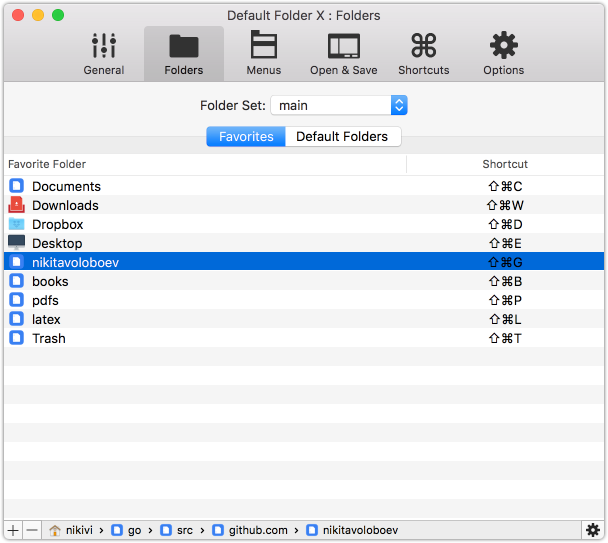Select the Downloads favorite row
The width and height of the screenshot is (608, 543).
click(304, 205)
